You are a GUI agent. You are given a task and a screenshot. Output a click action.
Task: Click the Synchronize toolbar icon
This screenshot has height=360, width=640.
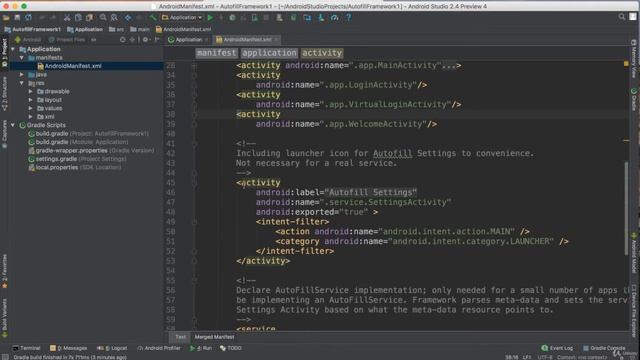(x=28, y=18)
